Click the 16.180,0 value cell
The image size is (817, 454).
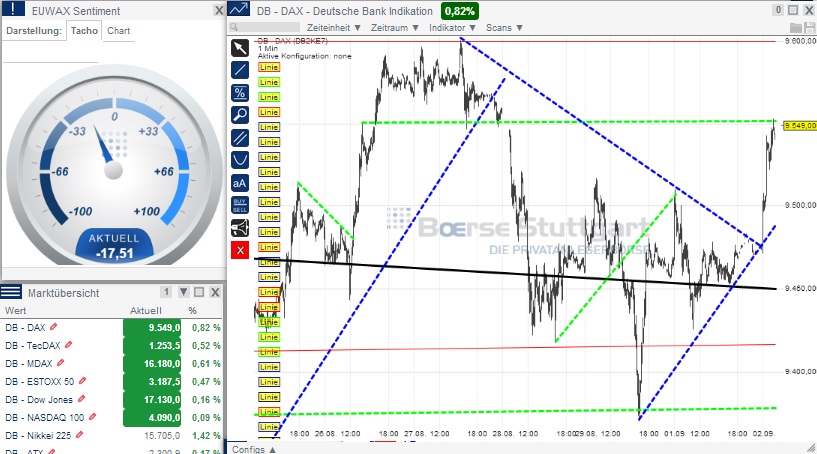click(152, 363)
